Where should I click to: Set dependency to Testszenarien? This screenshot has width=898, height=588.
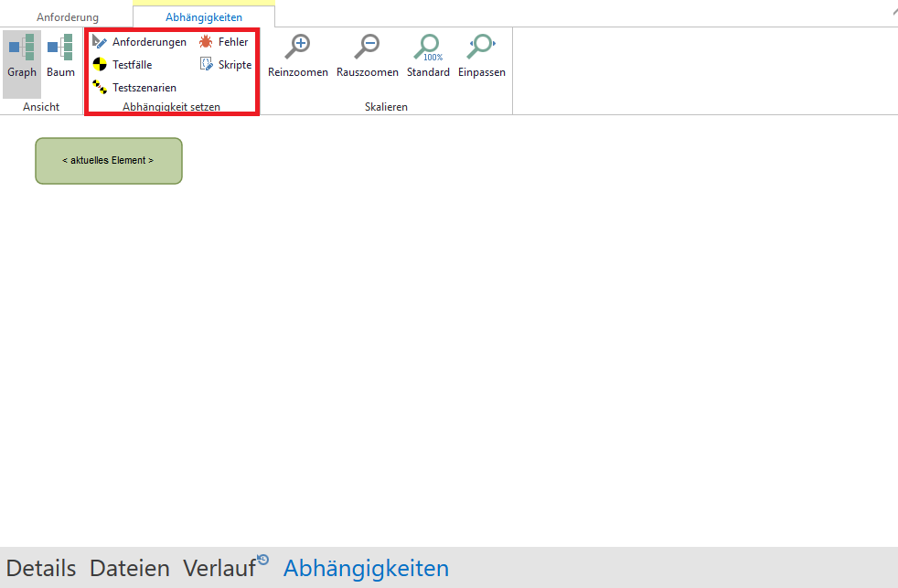[134, 88]
